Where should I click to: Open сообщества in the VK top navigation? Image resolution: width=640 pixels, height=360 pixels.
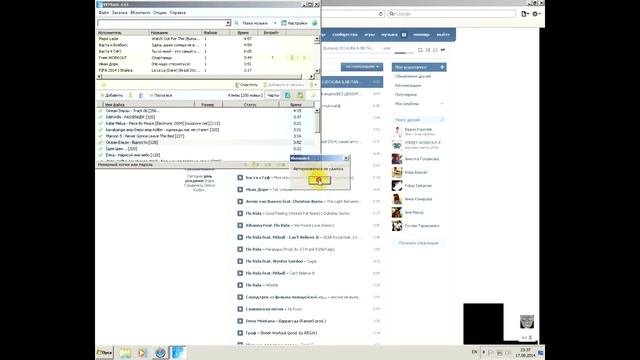[x=345, y=35]
